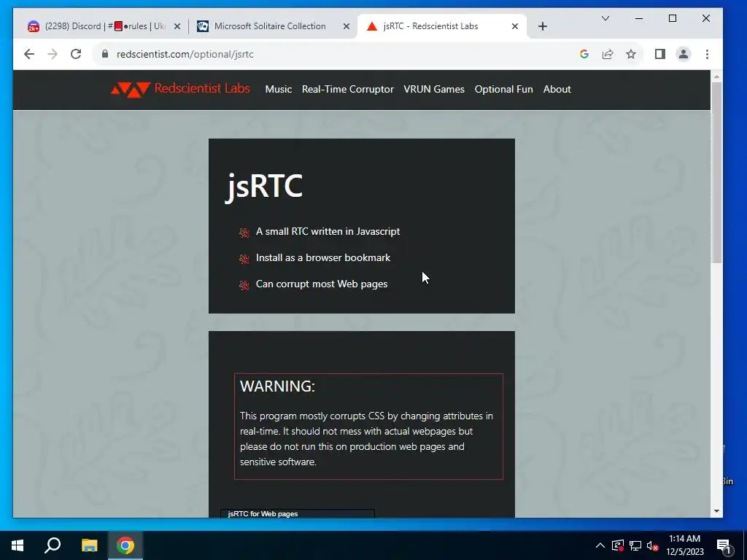Image resolution: width=747 pixels, height=560 pixels.
Task: Click the browser forward arrow
Action: (53, 54)
